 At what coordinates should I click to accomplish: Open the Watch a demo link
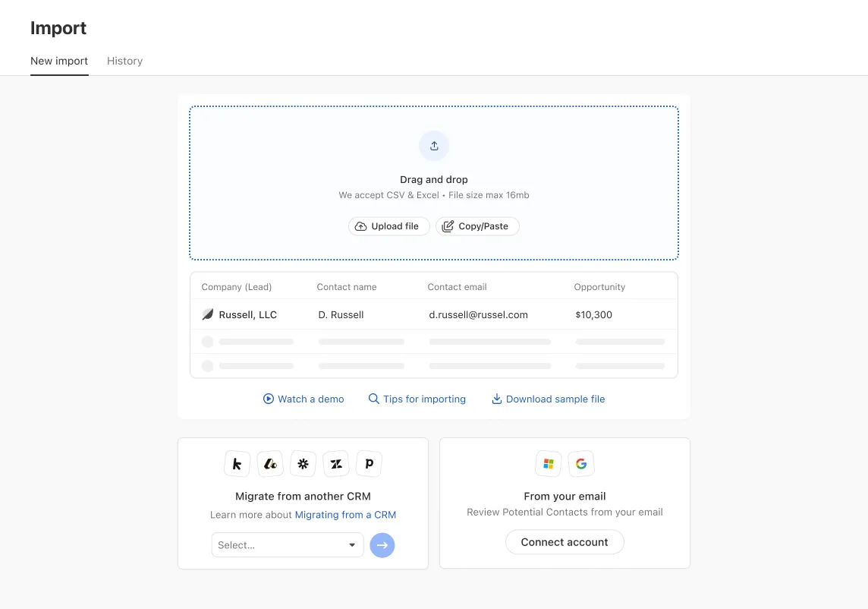[x=303, y=399]
